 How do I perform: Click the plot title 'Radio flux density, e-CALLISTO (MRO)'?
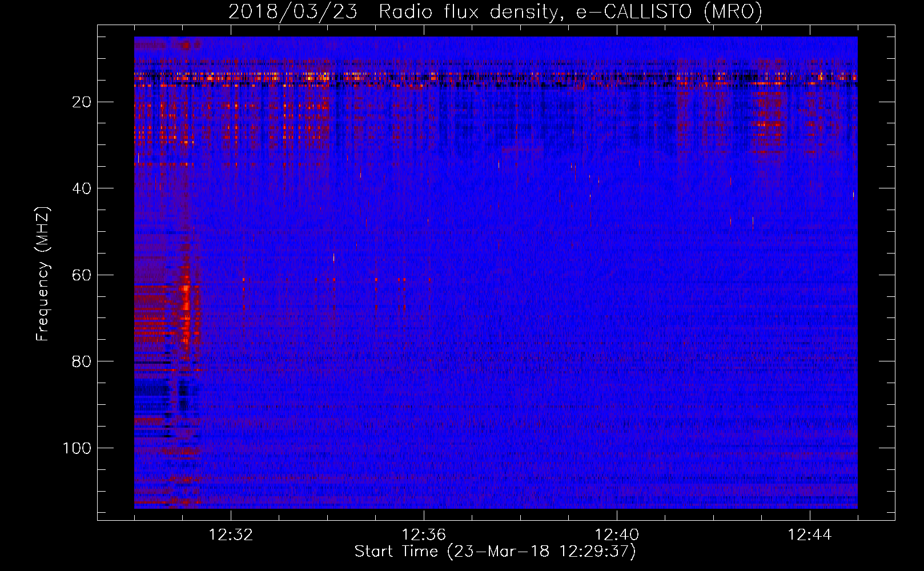[571, 11]
